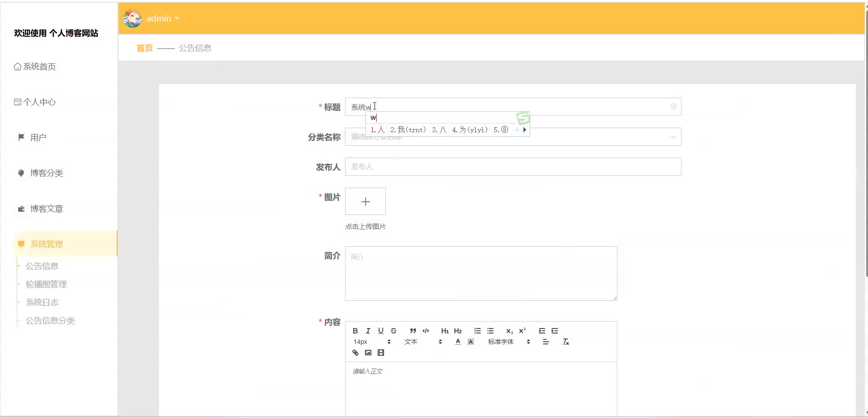This screenshot has width=868, height=418.
Task: Click into the 发布人 input field
Action: 513,167
